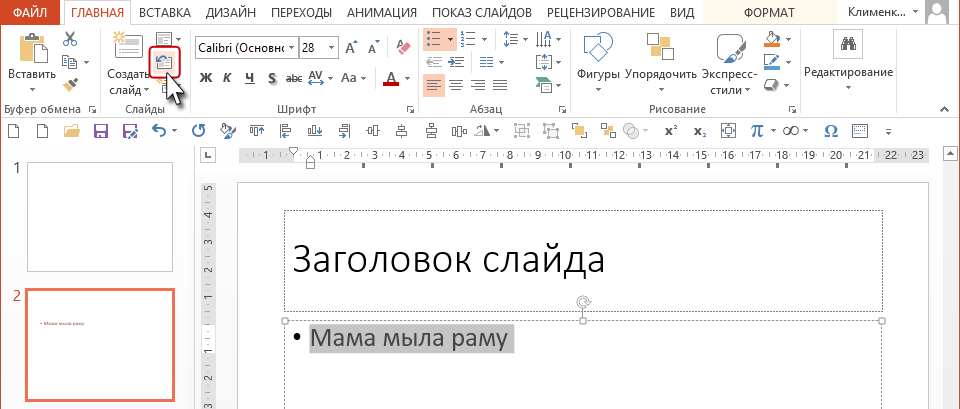Toggle Justify text alignment
Viewport: 960px width, 409px height.
pyautogui.click(x=500, y=85)
